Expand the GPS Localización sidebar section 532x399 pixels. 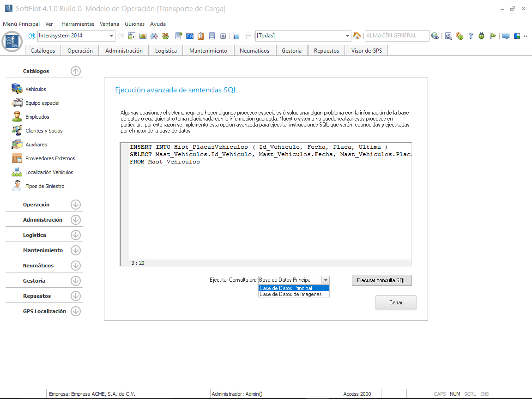click(76, 311)
